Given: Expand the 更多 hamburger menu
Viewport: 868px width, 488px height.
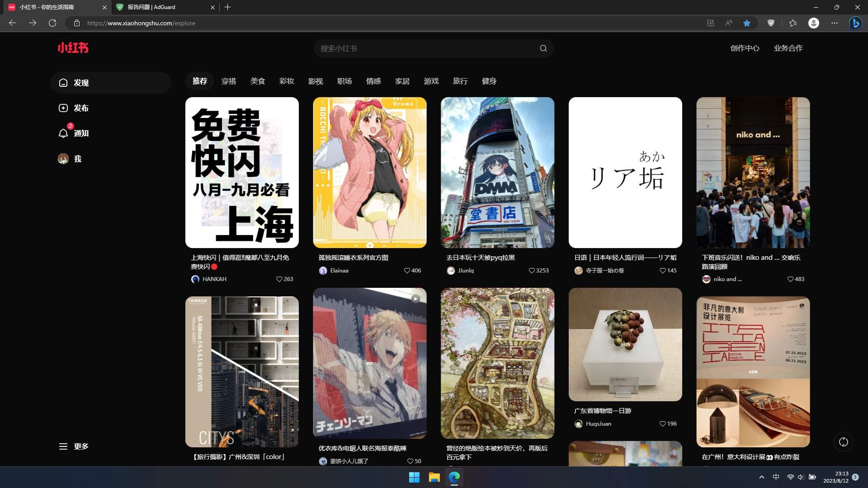Looking at the screenshot, I should pos(63,446).
